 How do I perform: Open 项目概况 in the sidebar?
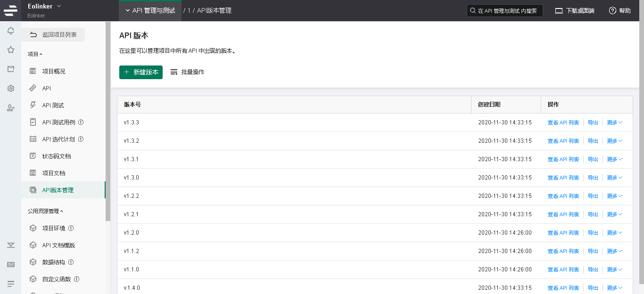53,71
